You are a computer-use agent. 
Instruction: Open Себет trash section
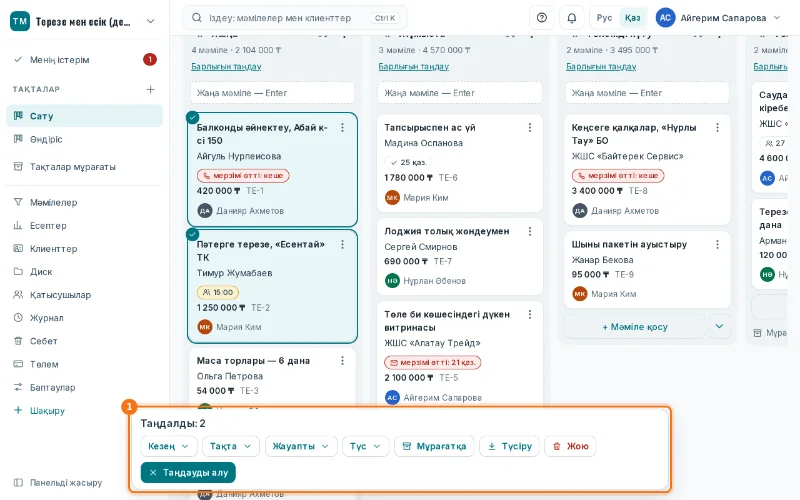(85, 341)
